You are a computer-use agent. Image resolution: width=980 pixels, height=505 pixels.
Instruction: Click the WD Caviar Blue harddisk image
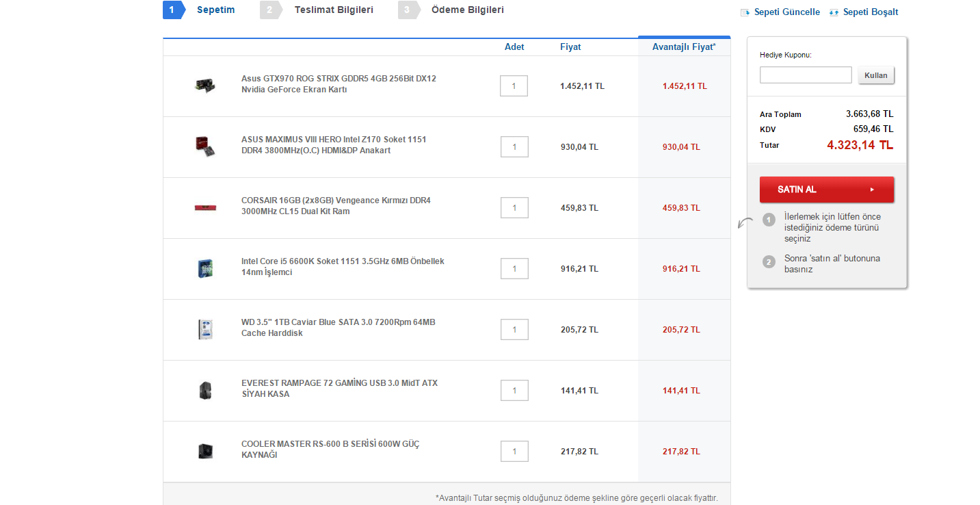[x=205, y=329]
